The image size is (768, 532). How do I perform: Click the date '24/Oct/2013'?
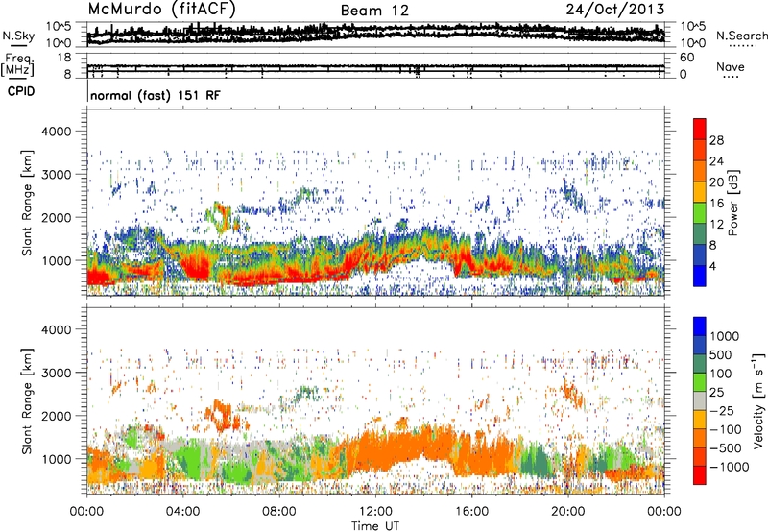615,10
